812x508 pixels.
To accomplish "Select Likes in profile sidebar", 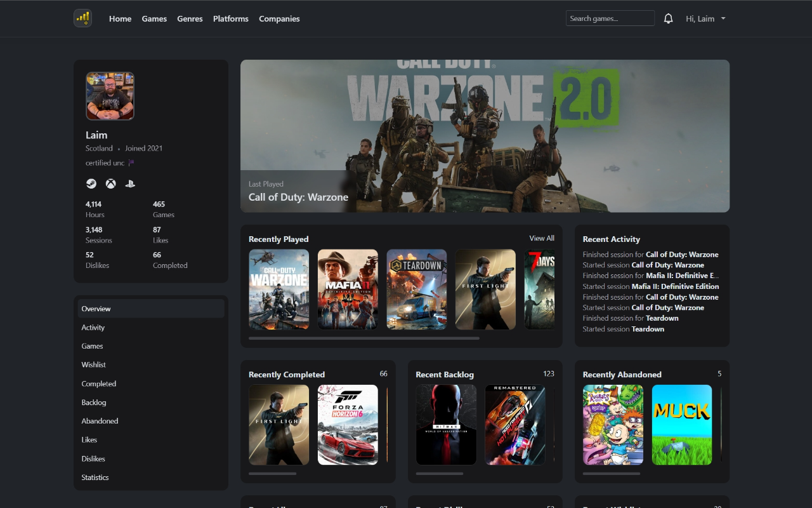I will coord(151,439).
